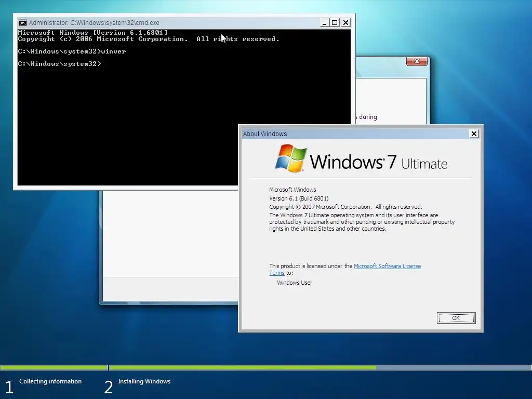Close the Administrator cmd.exe window
532x399 pixels.
tap(345, 23)
